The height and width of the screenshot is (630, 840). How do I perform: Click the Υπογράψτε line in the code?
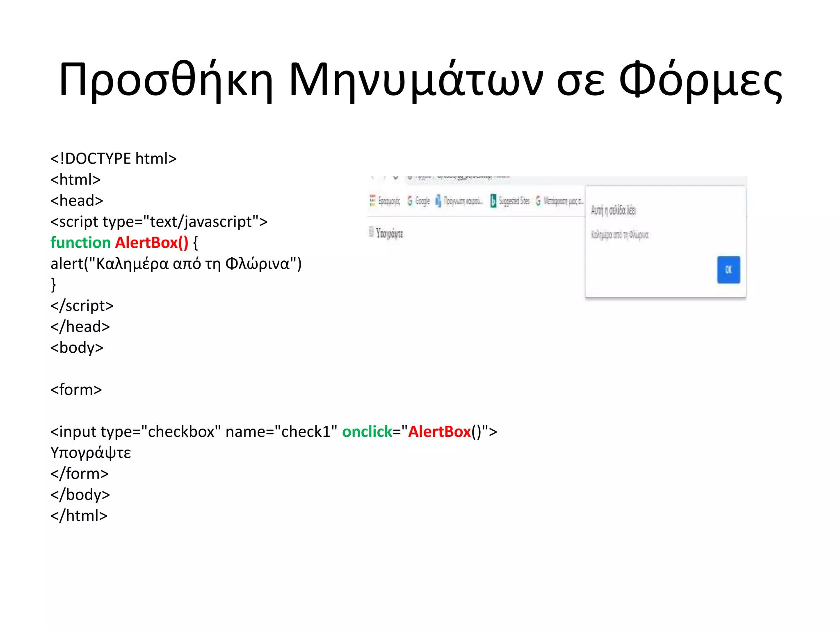[x=91, y=452]
